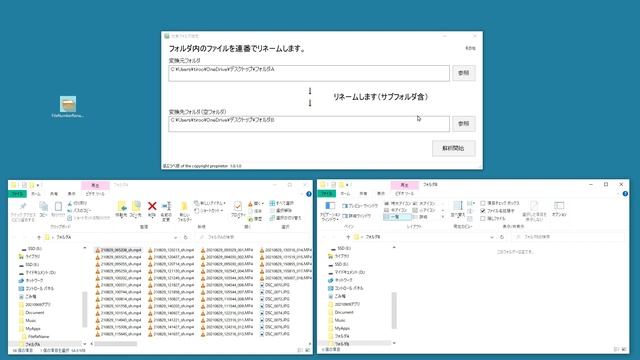Expand layout gallery arrow in Folder B ribbon

click(443, 217)
